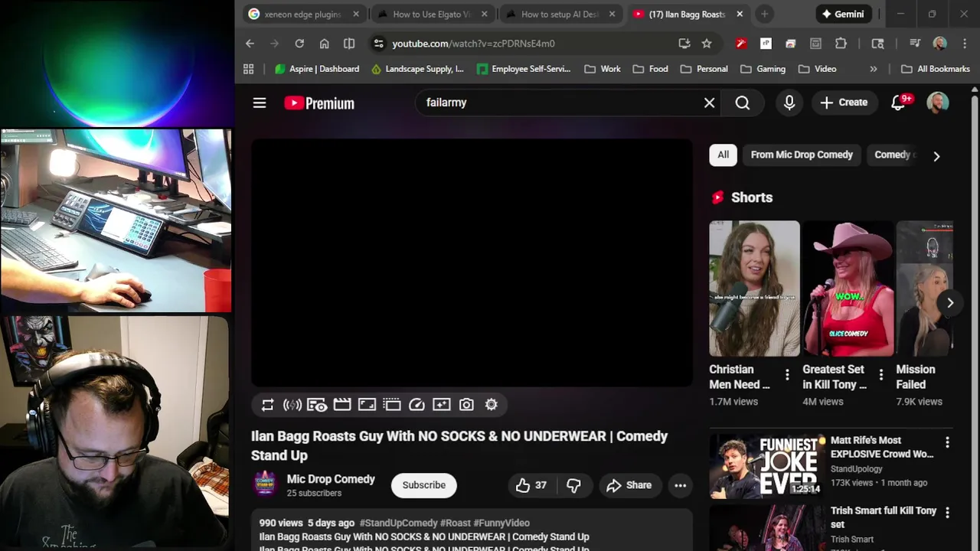Click the video filters sparkle icon
The width and height of the screenshot is (980, 551).
pos(442,405)
